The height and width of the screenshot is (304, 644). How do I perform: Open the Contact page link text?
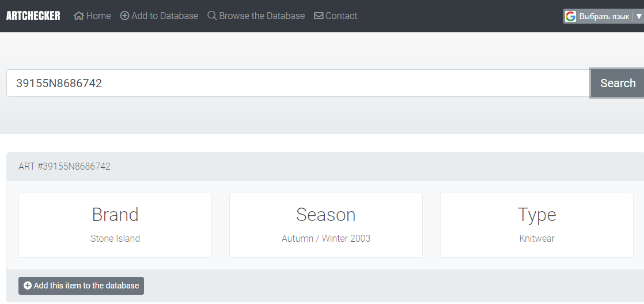(x=342, y=16)
